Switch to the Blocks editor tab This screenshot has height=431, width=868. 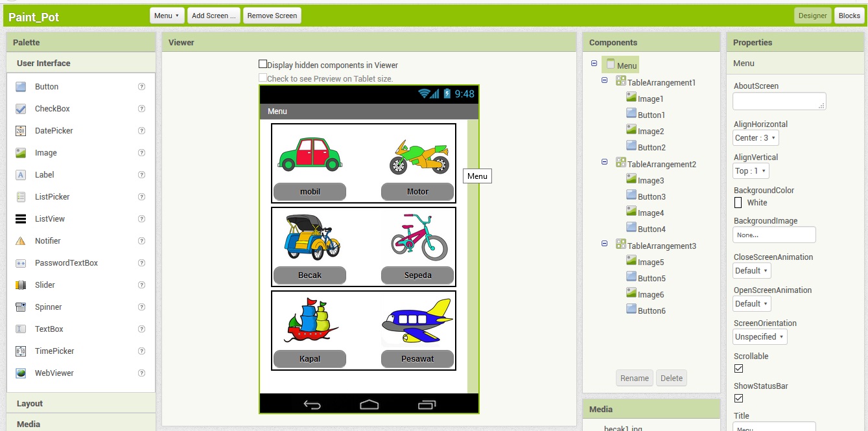[x=849, y=16]
